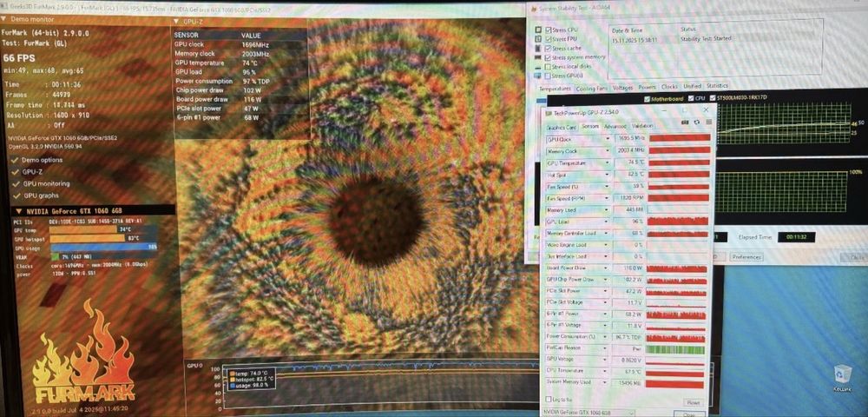Switch to AIDA64 Voltages tab
Screen dimensions: 868x417
(x=622, y=88)
